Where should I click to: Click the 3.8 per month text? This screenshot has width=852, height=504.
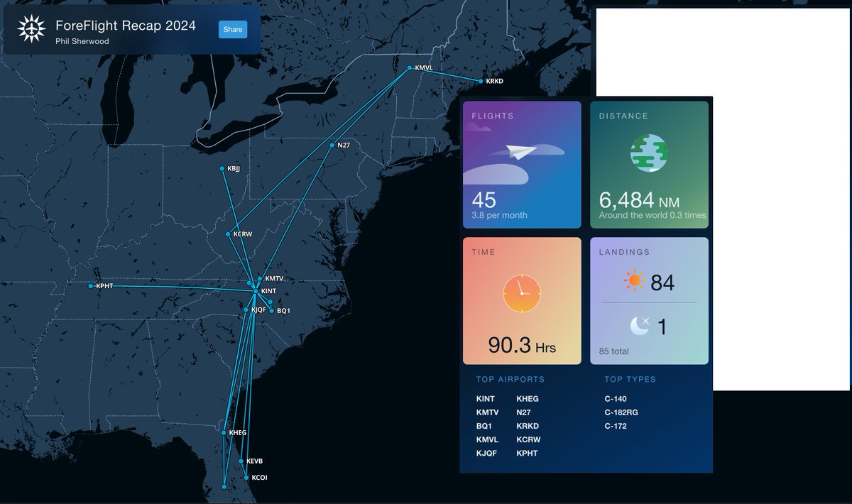coord(499,215)
